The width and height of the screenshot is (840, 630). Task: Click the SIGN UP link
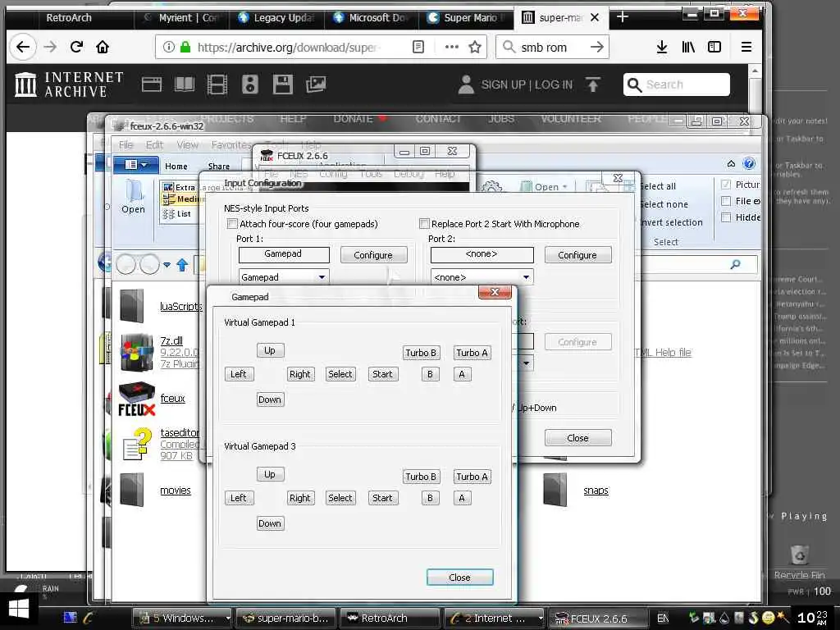[x=503, y=84]
